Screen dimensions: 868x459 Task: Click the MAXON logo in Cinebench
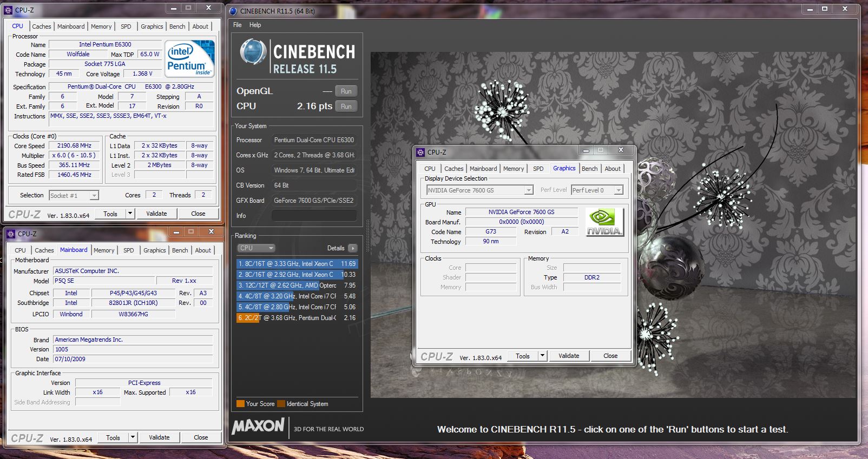pyautogui.click(x=258, y=426)
